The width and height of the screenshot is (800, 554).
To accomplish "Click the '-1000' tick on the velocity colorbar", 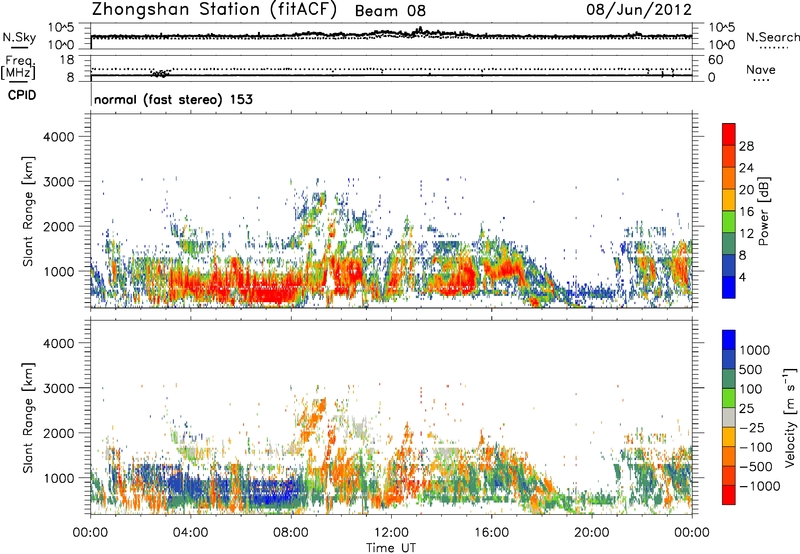I will pos(760,486).
